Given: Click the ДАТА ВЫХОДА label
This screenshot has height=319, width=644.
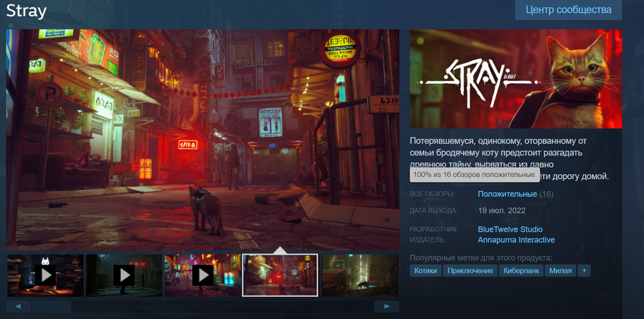Looking at the screenshot, I should pos(433,211).
